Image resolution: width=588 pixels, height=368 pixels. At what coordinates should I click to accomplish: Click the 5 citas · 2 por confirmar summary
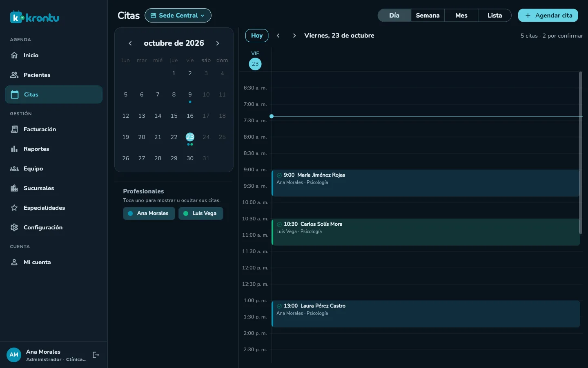tap(552, 36)
